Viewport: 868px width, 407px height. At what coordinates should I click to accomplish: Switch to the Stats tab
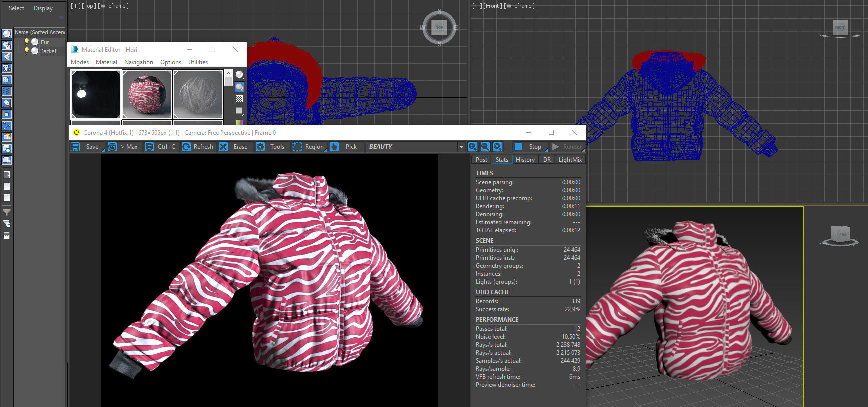[x=502, y=160]
